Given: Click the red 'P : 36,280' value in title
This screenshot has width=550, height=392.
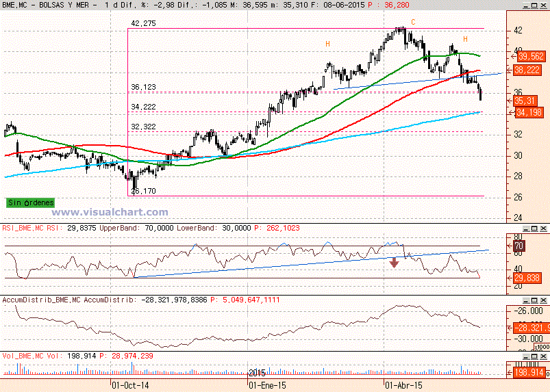Looking at the screenshot, I should [x=388, y=5].
